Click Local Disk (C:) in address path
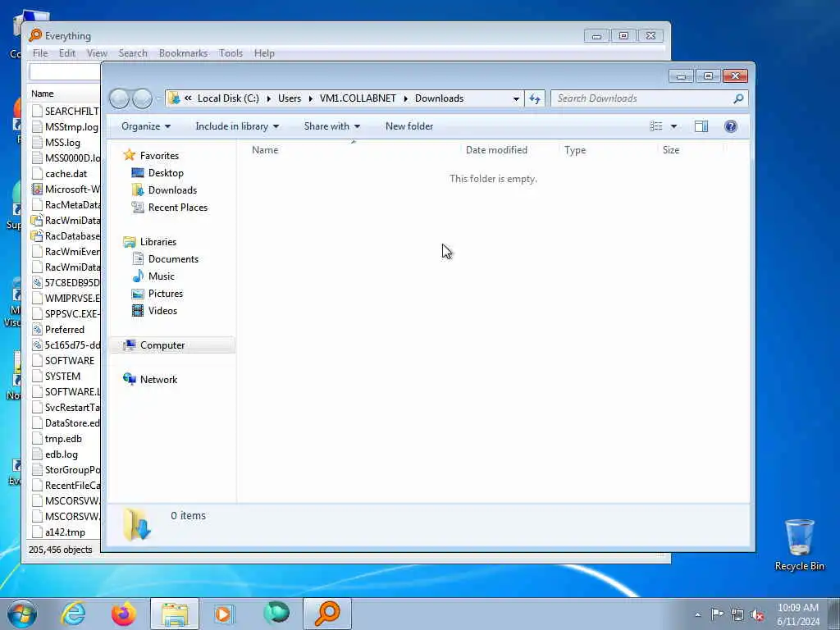840x630 pixels. 228,98
